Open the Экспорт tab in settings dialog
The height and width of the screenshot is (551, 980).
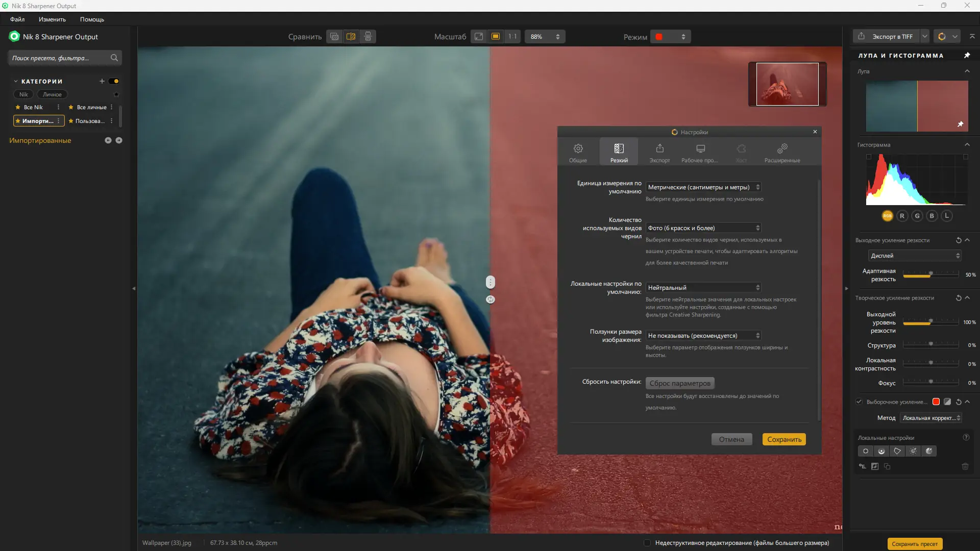pyautogui.click(x=659, y=152)
